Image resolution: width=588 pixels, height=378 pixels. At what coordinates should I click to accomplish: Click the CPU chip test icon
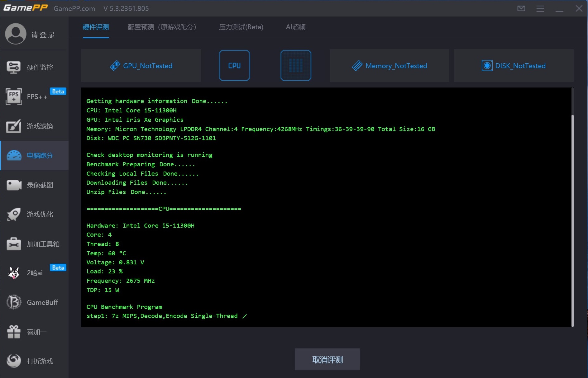(234, 65)
